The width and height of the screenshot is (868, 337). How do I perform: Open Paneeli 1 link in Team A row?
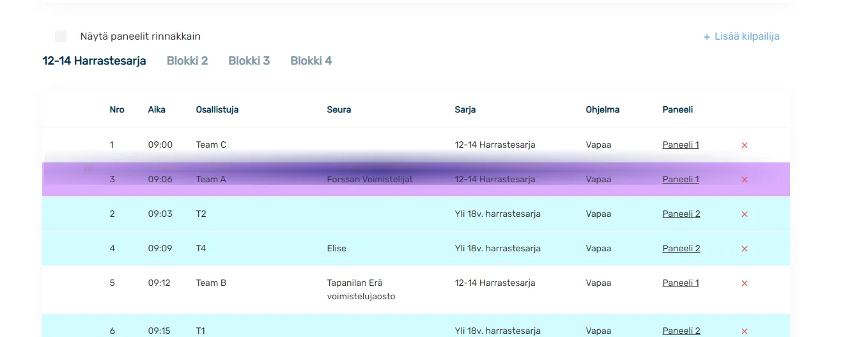pos(681,179)
